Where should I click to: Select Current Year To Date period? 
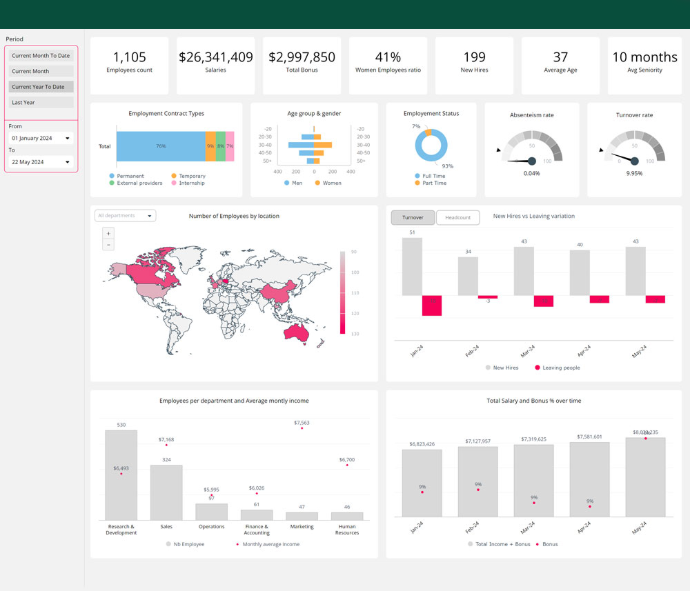41,87
